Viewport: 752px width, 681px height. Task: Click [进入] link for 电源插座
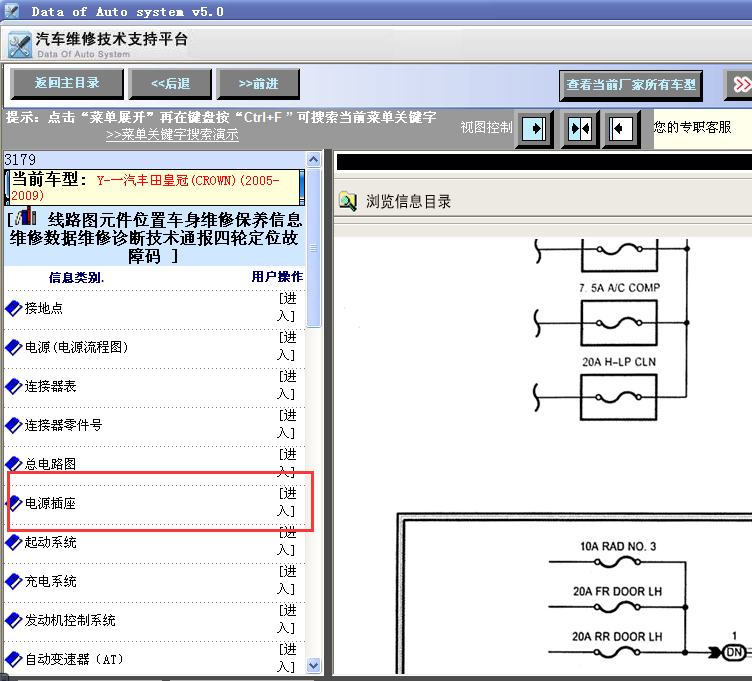click(x=287, y=502)
